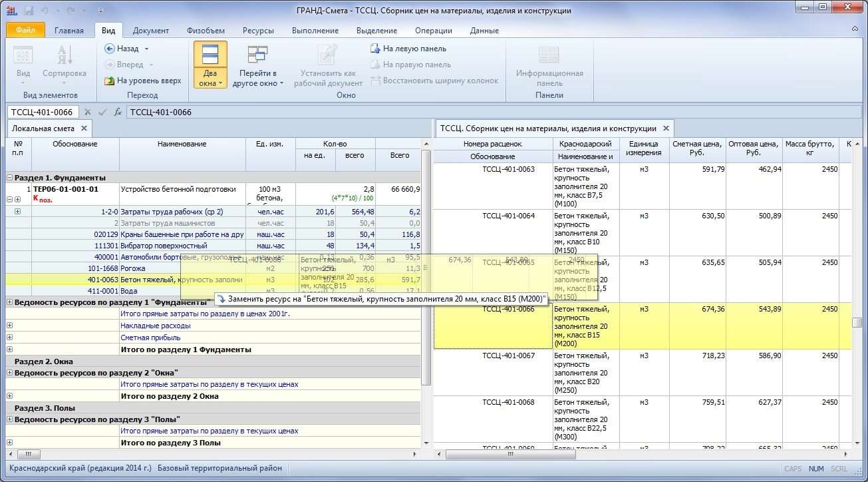Close the Локальная смета tab
The width and height of the screenshot is (868, 482).
84,128
